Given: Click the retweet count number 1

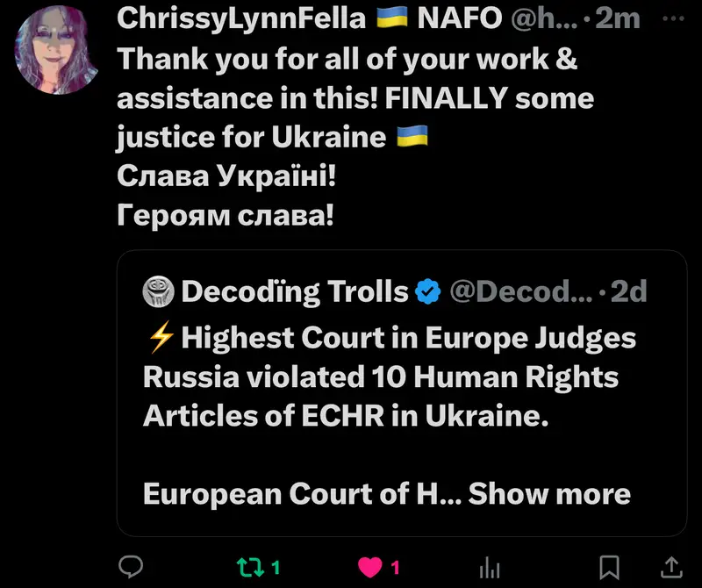Looking at the screenshot, I should pyautogui.click(x=276, y=568).
